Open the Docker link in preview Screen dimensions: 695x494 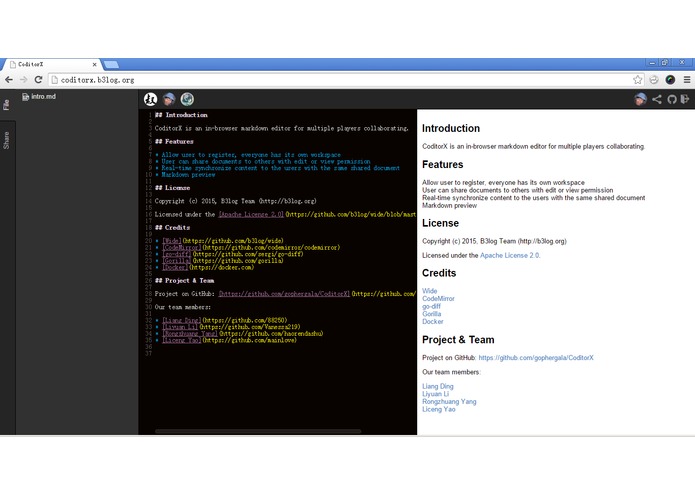[x=432, y=321]
